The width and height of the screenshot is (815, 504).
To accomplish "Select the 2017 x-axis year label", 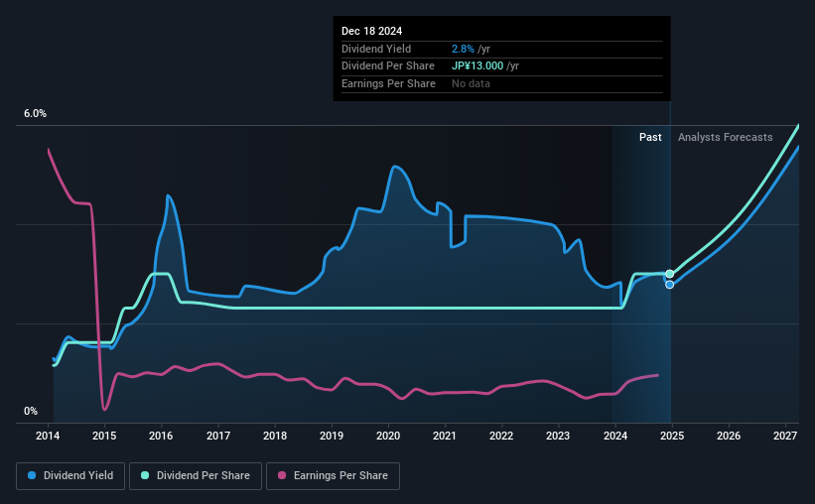I will (218, 436).
